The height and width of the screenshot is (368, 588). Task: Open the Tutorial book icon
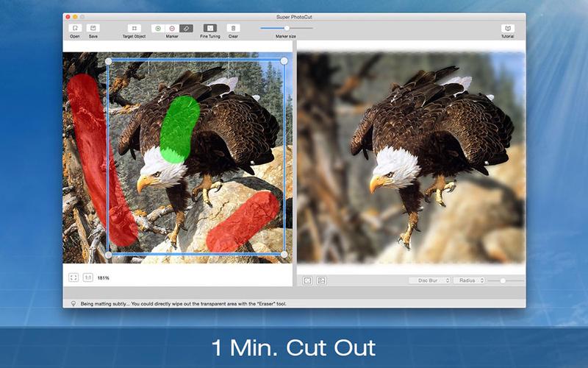click(x=507, y=28)
